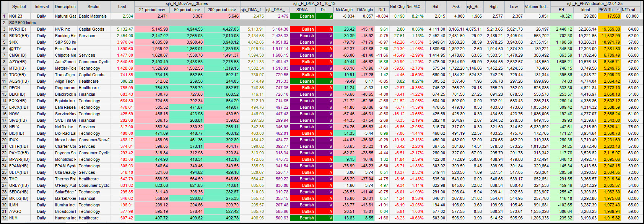The height and width of the screenshot is (224, 644).
Task: Click the Ideal value 32,265.14
Action: [587, 29]
